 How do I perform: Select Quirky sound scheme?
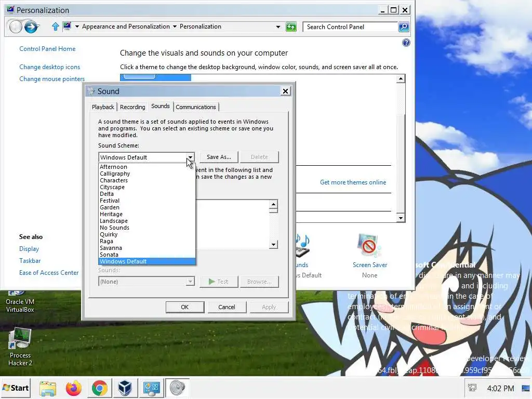coord(147,234)
